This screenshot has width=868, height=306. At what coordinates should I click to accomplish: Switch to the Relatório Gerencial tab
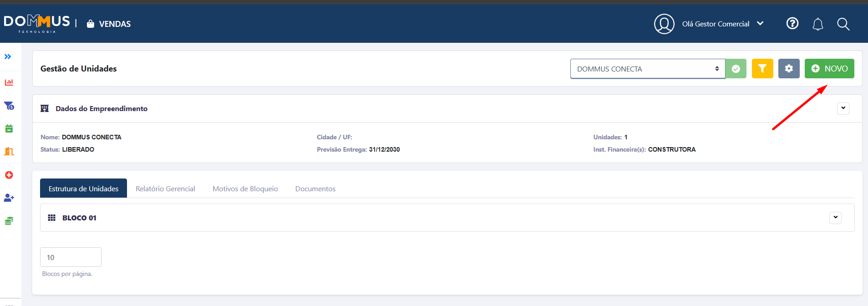(x=165, y=189)
